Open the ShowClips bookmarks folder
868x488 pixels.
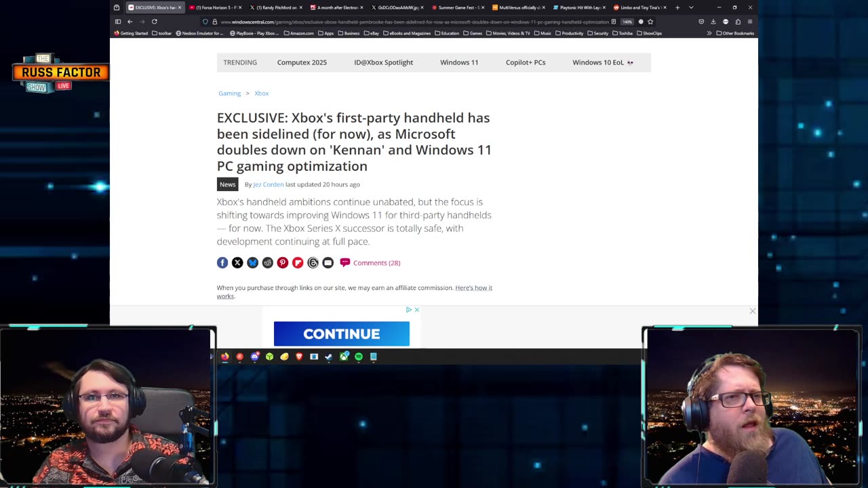pyautogui.click(x=649, y=33)
